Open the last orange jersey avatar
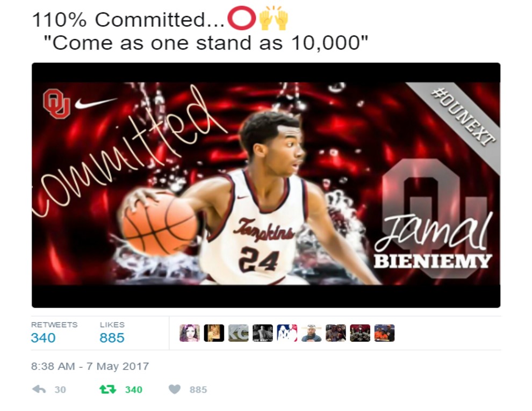This screenshot has width=532, height=411. [384, 333]
